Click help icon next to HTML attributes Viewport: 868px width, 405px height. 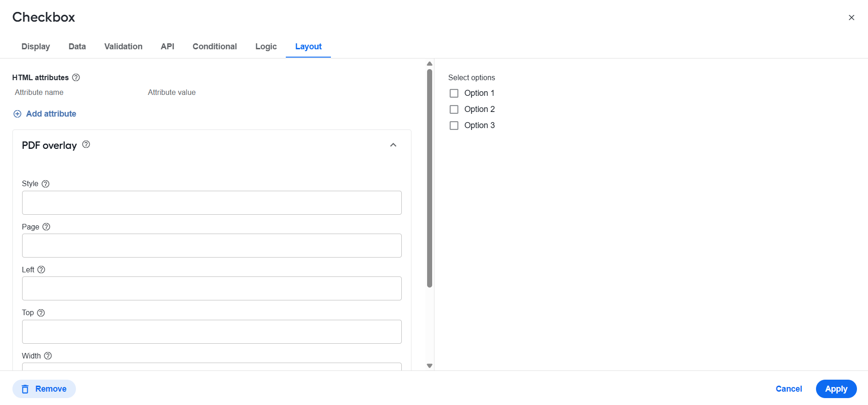(x=76, y=77)
